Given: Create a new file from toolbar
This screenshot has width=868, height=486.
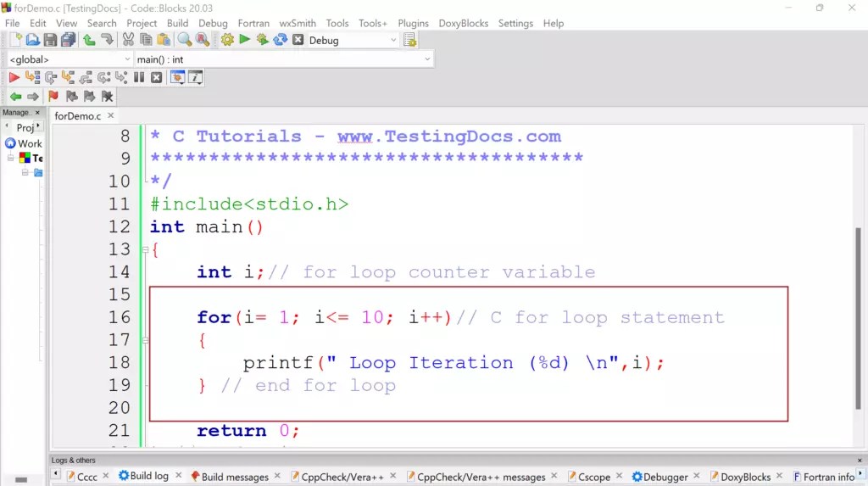Looking at the screenshot, I should point(15,40).
